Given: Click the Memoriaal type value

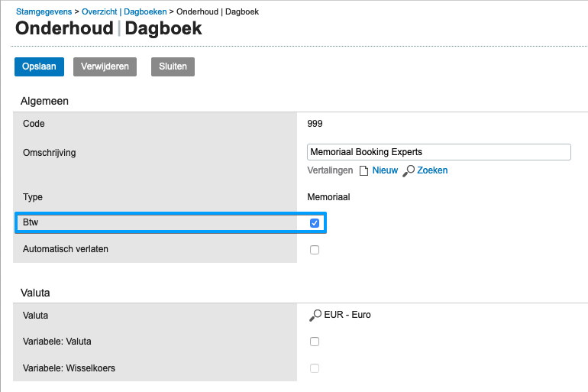Looking at the screenshot, I should 328,197.
